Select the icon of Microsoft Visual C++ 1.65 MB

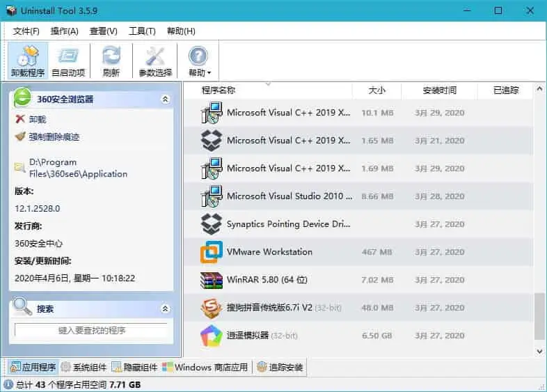tap(212, 141)
